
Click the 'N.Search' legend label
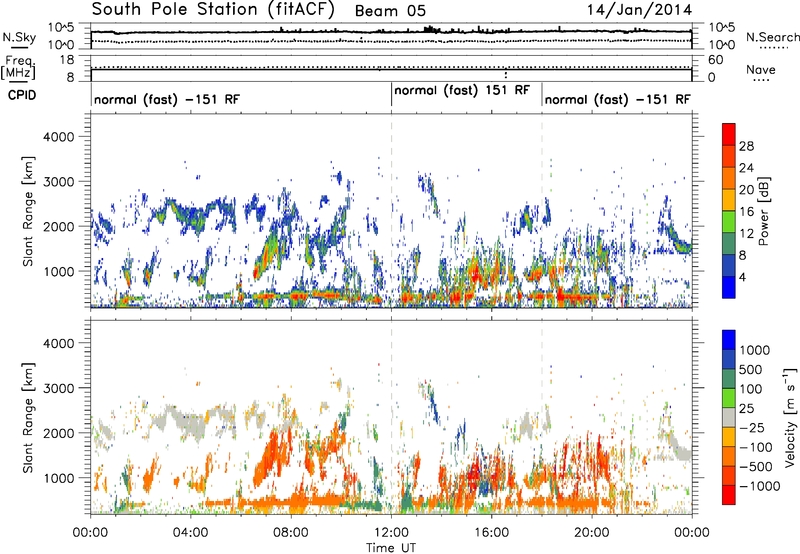pos(773,37)
